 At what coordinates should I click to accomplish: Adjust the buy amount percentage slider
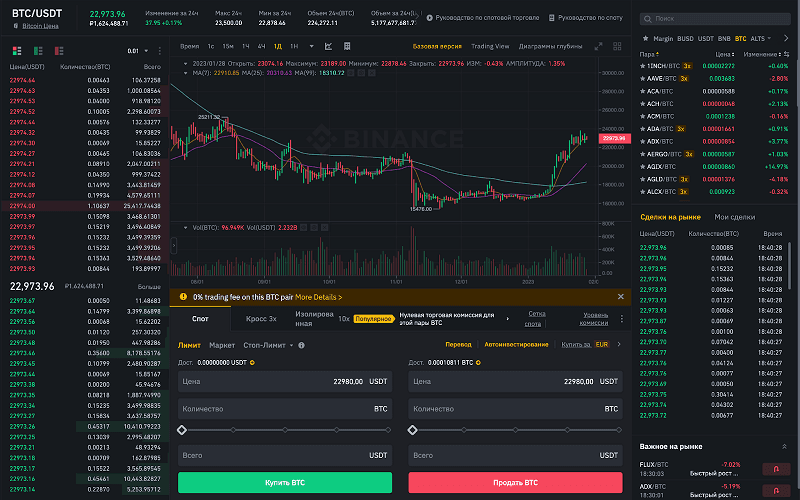285,430
